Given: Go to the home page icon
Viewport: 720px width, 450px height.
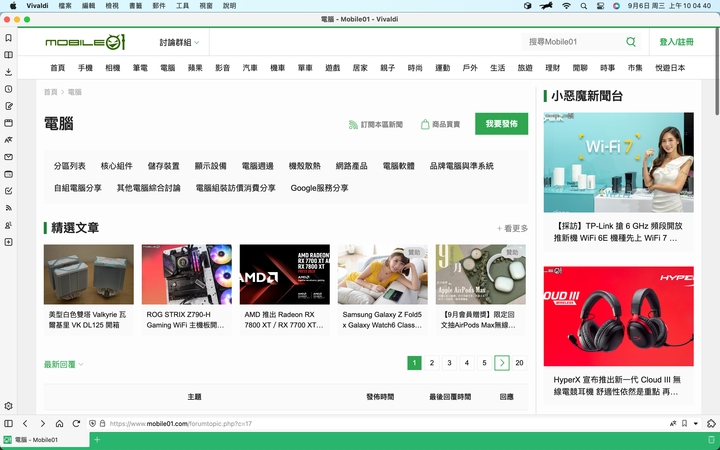Looking at the screenshot, I should [x=59, y=423].
